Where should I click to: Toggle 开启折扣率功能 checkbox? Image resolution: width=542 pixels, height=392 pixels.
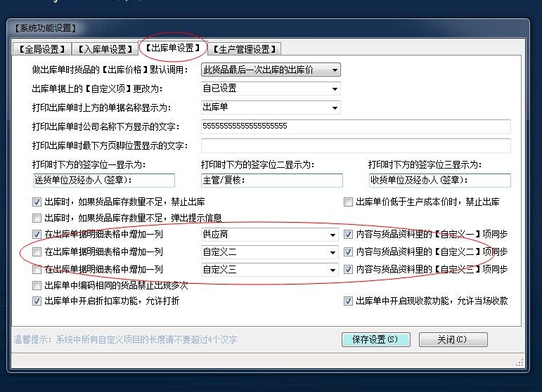coord(37,301)
